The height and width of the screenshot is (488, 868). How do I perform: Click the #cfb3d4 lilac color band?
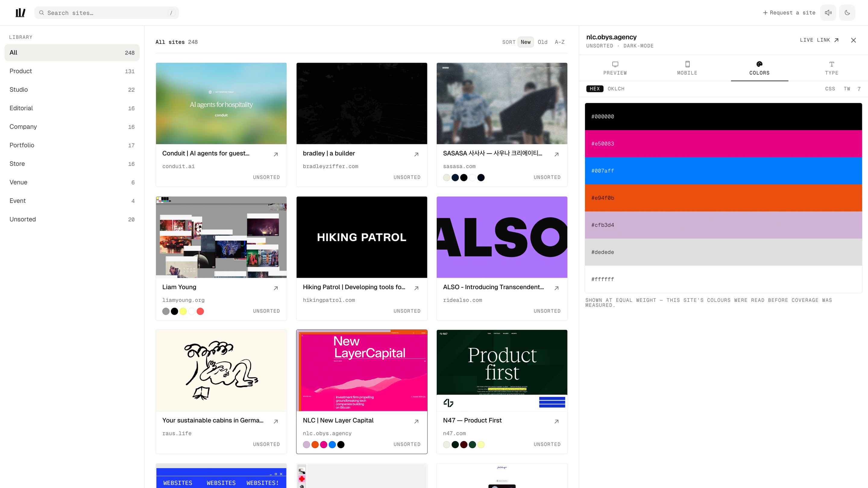723,225
